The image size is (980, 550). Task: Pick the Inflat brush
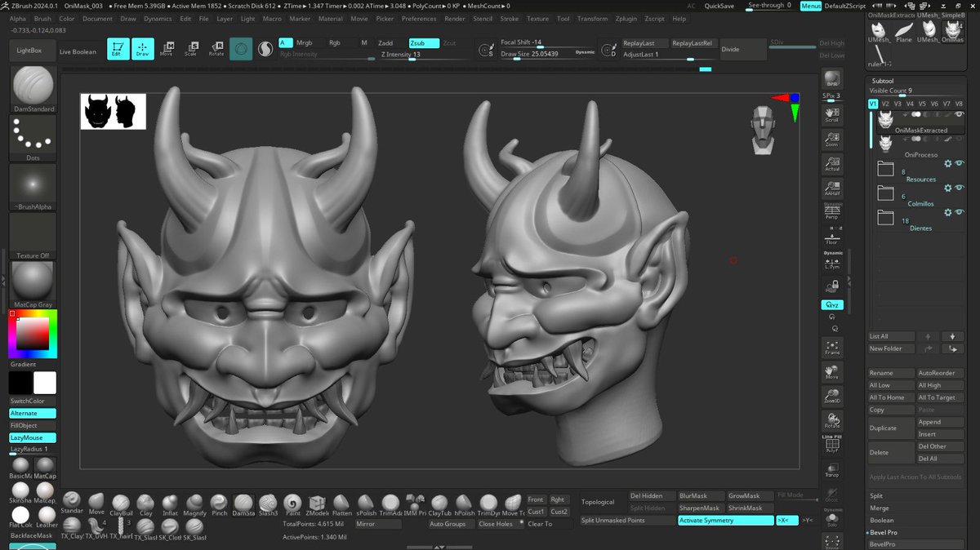pyautogui.click(x=170, y=504)
